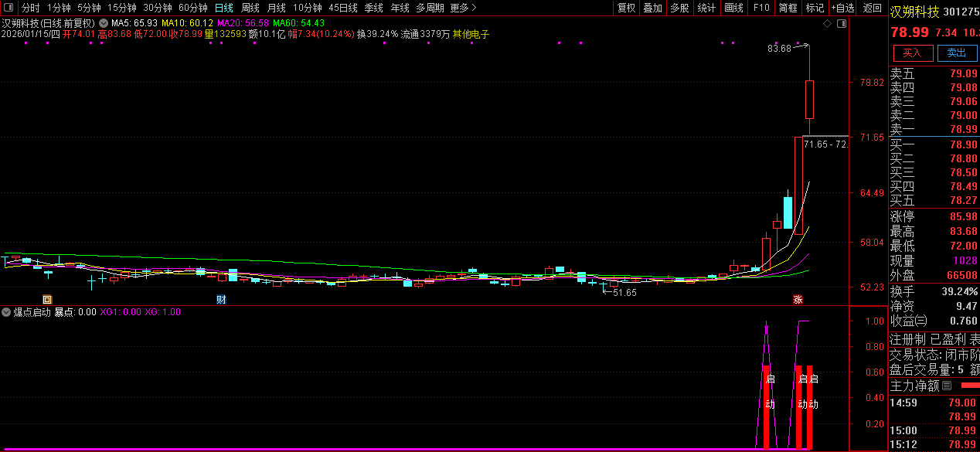
Task: Switch to 10分钟 chart period
Action: coord(307,8)
